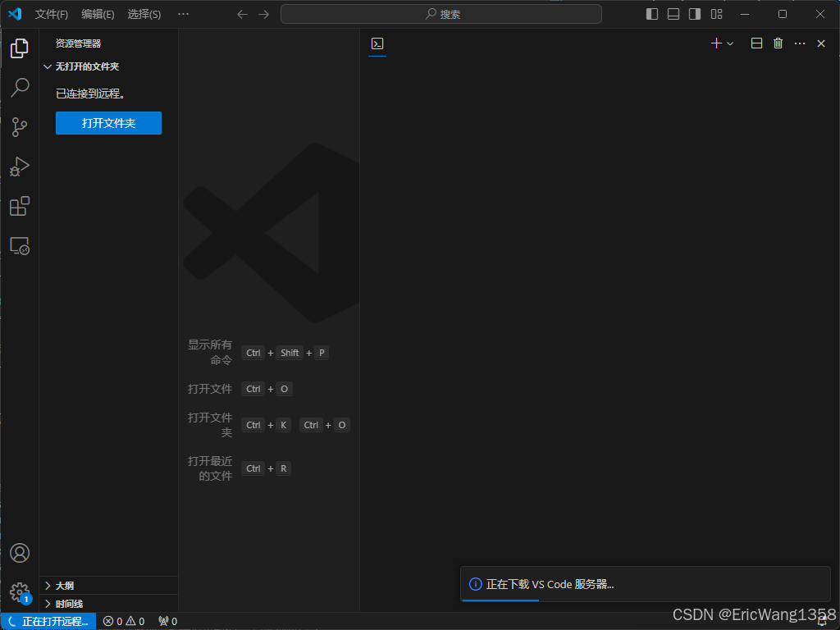Open the Search view in activity bar
This screenshot has height=630, width=840.
point(20,87)
